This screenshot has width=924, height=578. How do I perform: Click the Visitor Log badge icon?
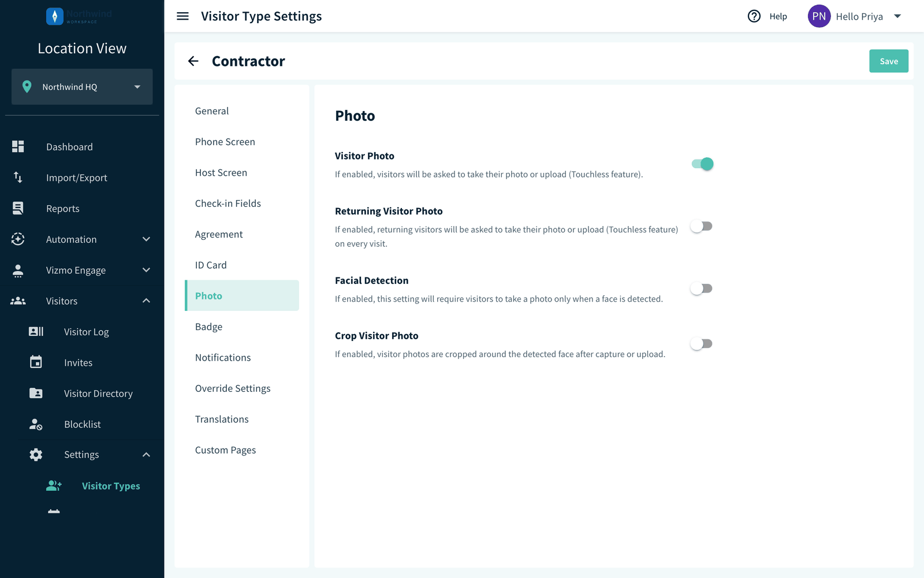pos(36,332)
